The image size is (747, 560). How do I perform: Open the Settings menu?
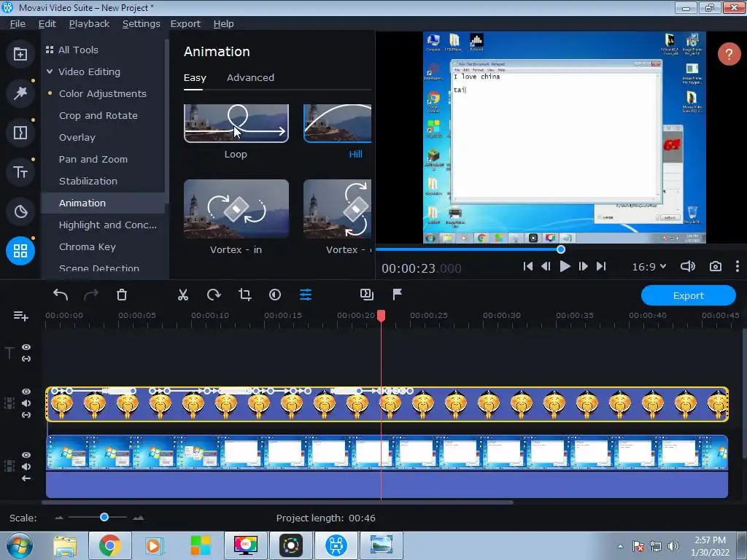(141, 23)
